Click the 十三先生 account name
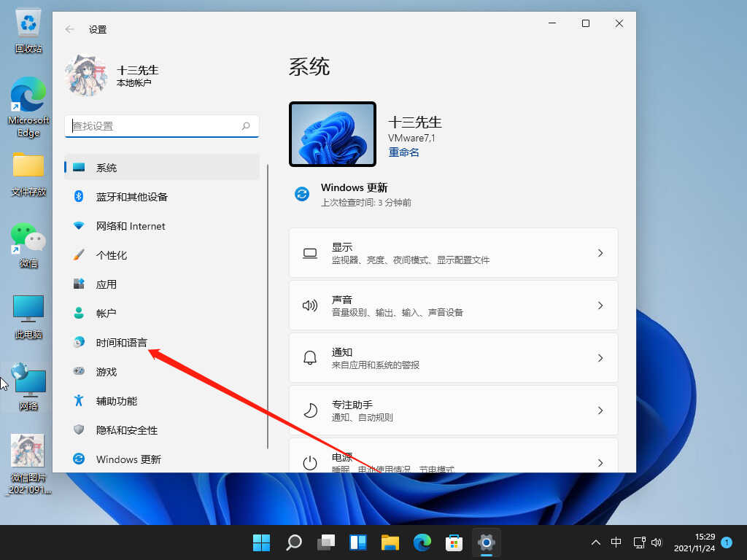Image resolution: width=747 pixels, height=560 pixels. pyautogui.click(x=138, y=70)
